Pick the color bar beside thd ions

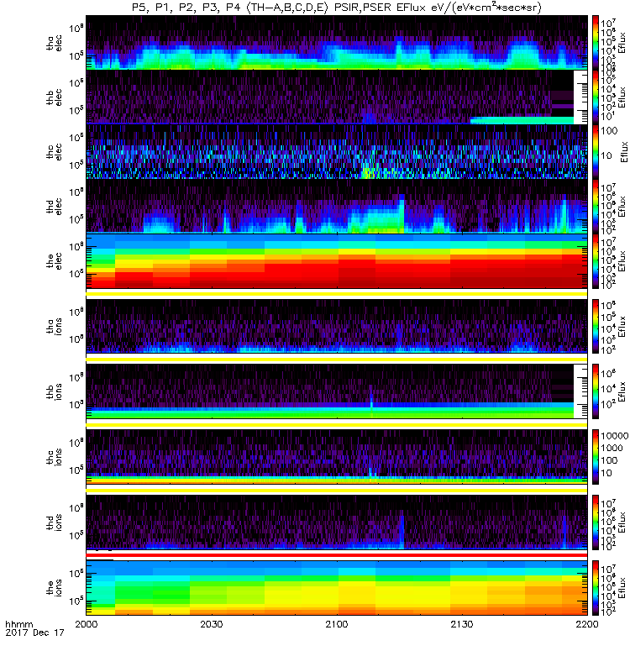(x=596, y=522)
